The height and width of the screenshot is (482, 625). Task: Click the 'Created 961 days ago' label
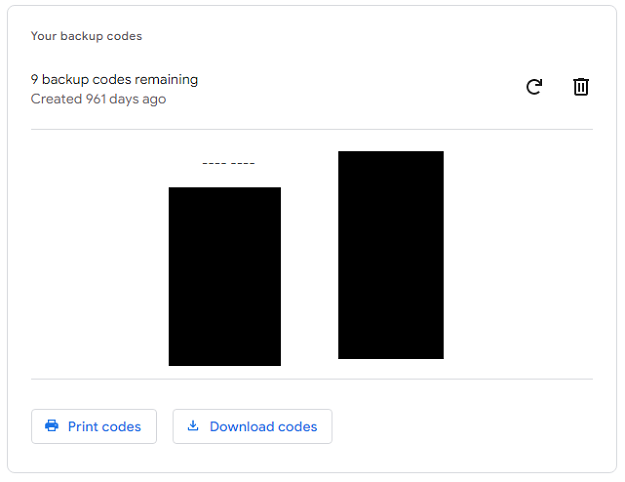(98, 99)
